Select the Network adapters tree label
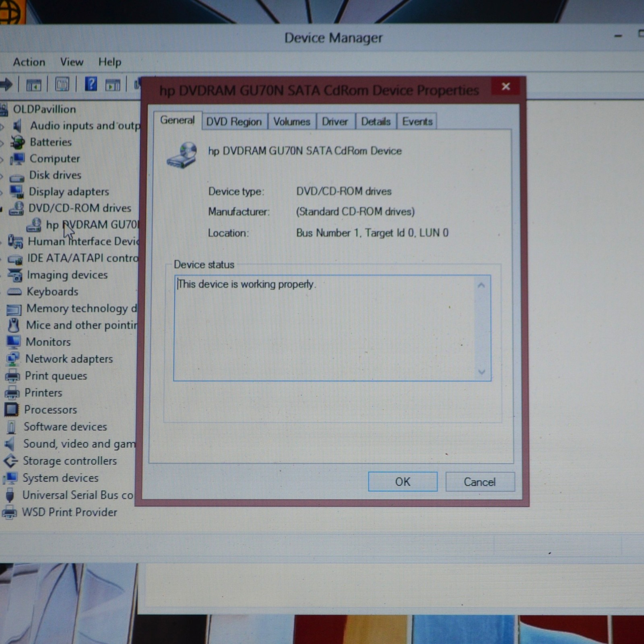644x644 pixels. tap(69, 359)
